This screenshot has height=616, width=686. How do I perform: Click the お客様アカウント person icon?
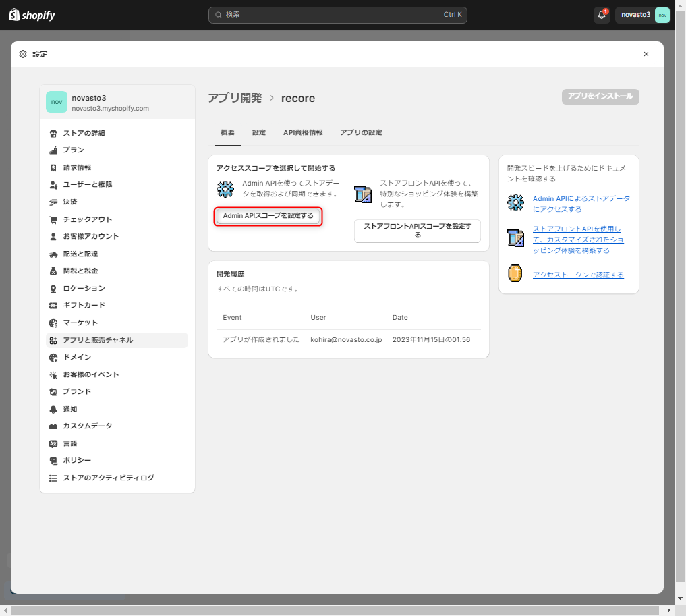pyautogui.click(x=53, y=236)
